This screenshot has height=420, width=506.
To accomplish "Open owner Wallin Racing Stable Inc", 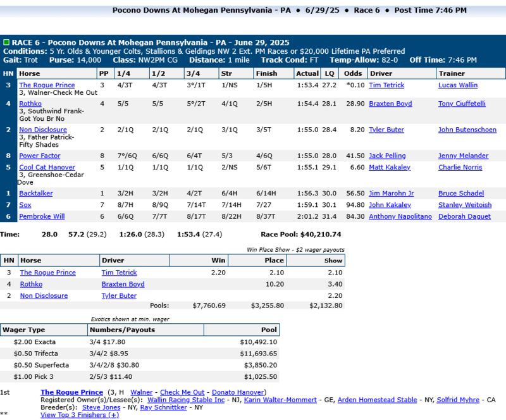I will (186, 400).
